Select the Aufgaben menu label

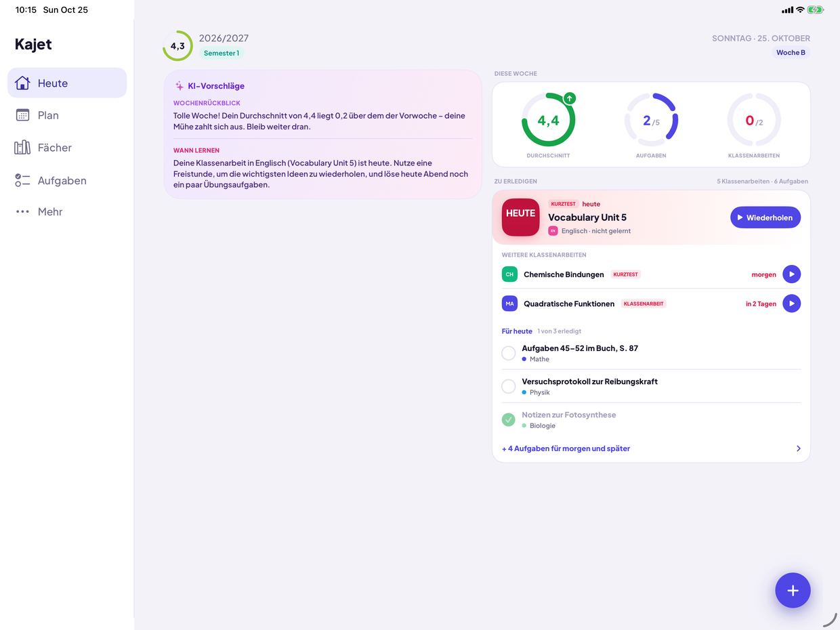62,180
